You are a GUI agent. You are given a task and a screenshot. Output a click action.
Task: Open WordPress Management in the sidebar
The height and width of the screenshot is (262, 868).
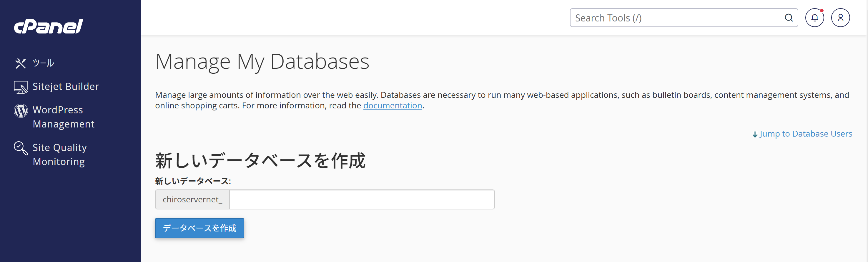tap(63, 117)
